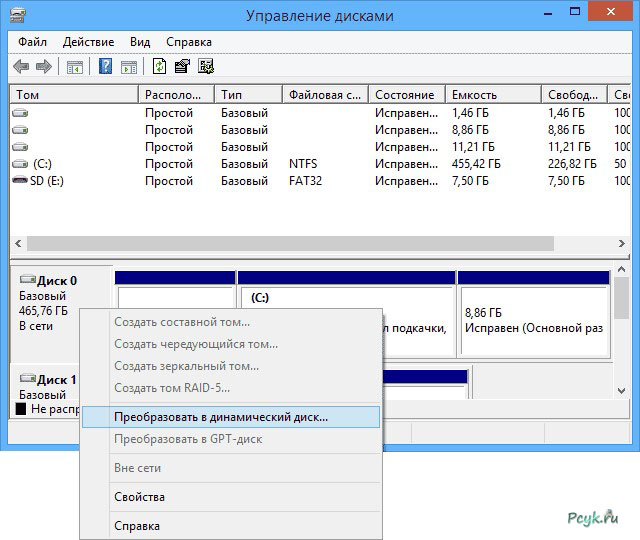Open the Properties toolbar icon
640x540 pixels.
(x=182, y=66)
